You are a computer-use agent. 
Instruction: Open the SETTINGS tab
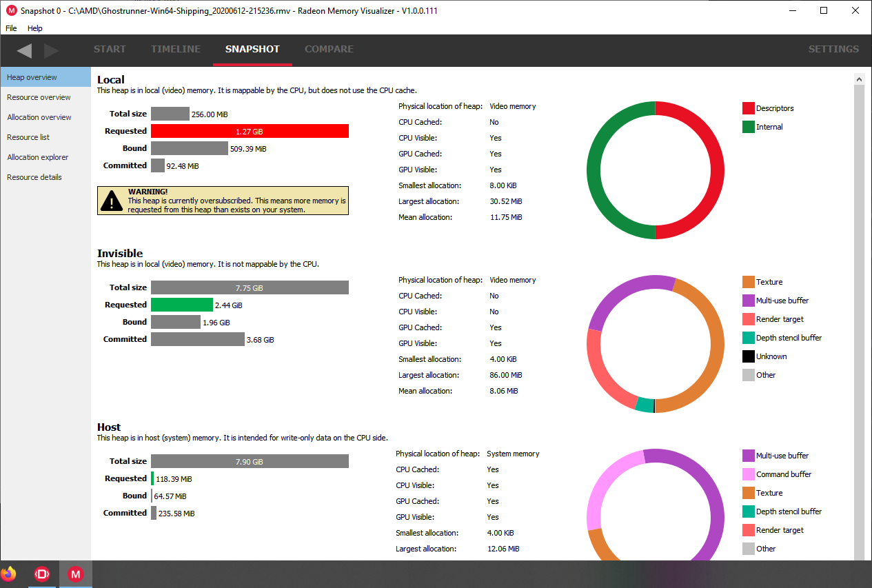833,49
